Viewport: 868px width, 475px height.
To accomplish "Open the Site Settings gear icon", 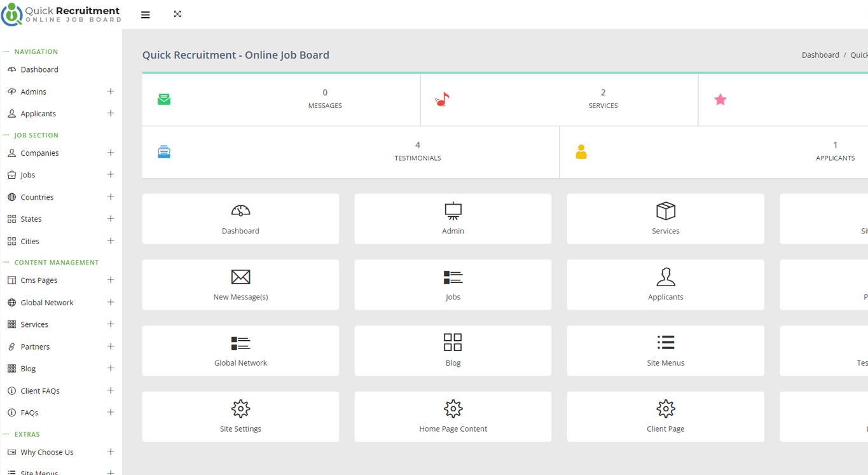I will (240, 408).
